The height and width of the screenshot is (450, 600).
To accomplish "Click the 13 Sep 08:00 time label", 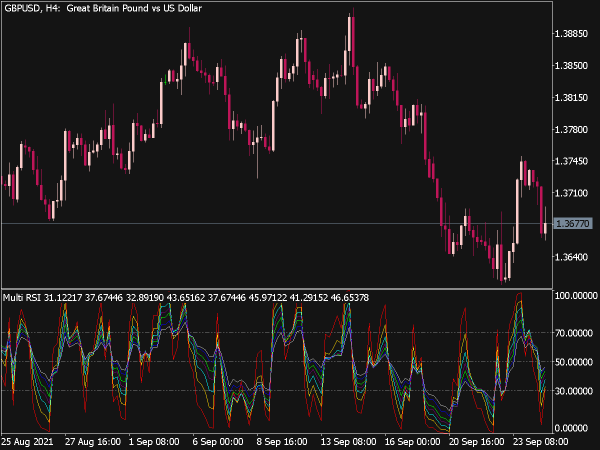I will (x=349, y=442).
